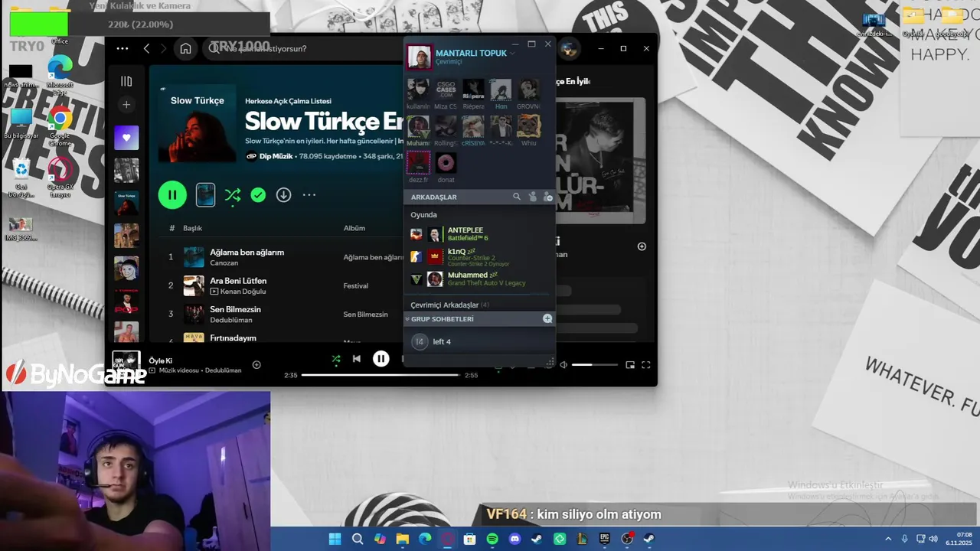The height and width of the screenshot is (551, 980).
Task: Open donat favorite friend tile
Action: coord(446,168)
